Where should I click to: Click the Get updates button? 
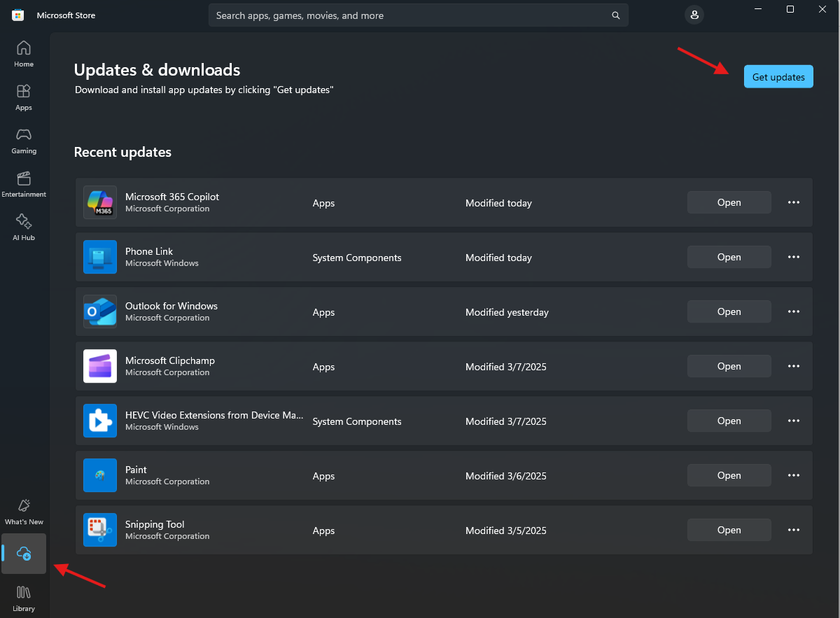pyautogui.click(x=778, y=77)
